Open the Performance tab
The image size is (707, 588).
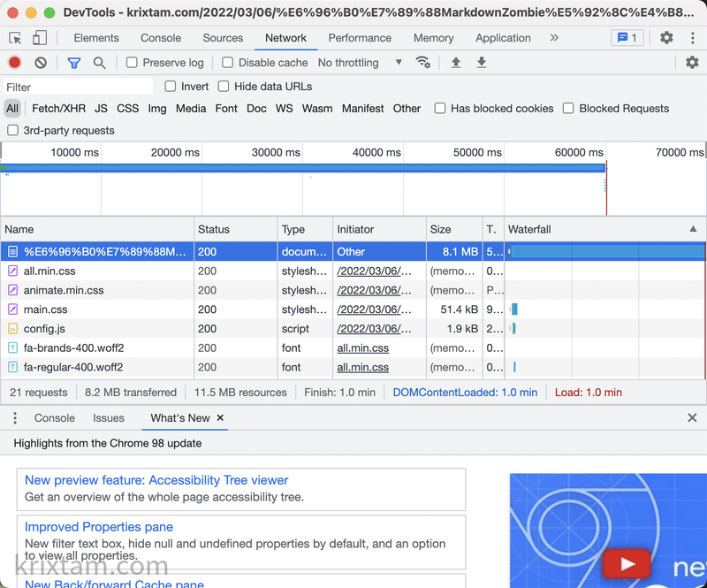pyautogui.click(x=360, y=38)
